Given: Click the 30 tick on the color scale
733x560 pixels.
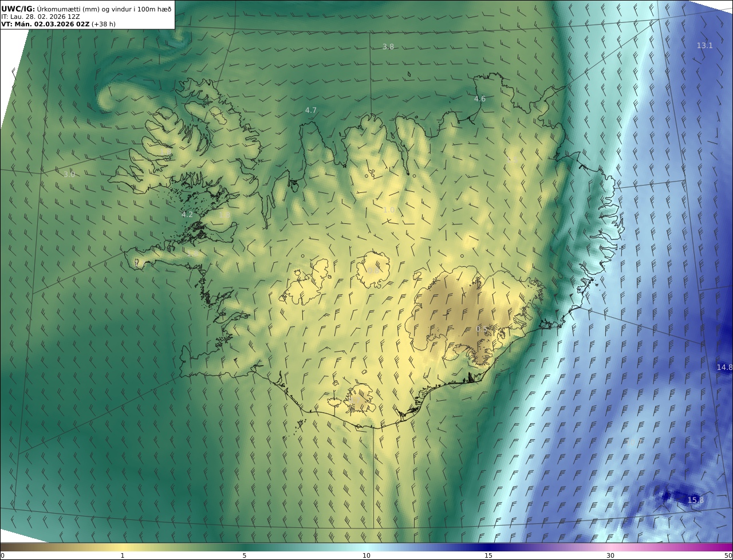Looking at the screenshot, I should [x=610, y=555].
